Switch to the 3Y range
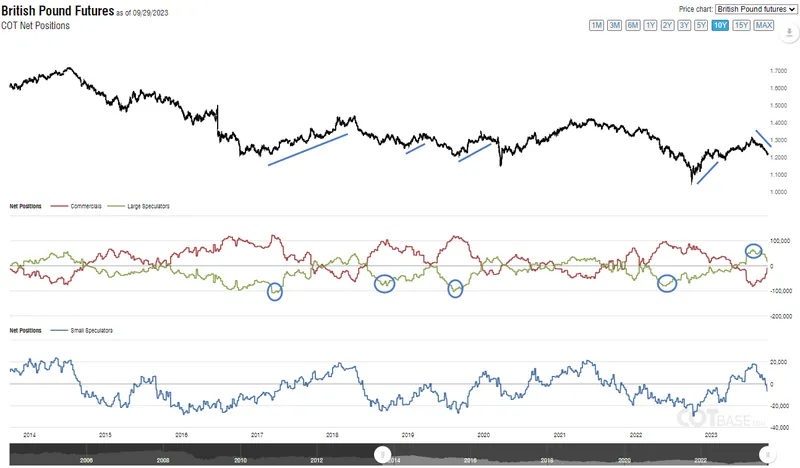Viewport: 800px width, 468px height. [x=684, y=26]
